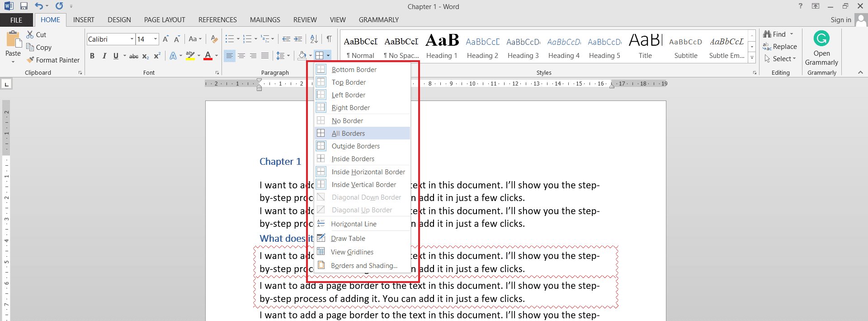The width and height of the screenshot is (868, 321).
Task: Click the Undo arrow icon
Action: click(39, 6)
